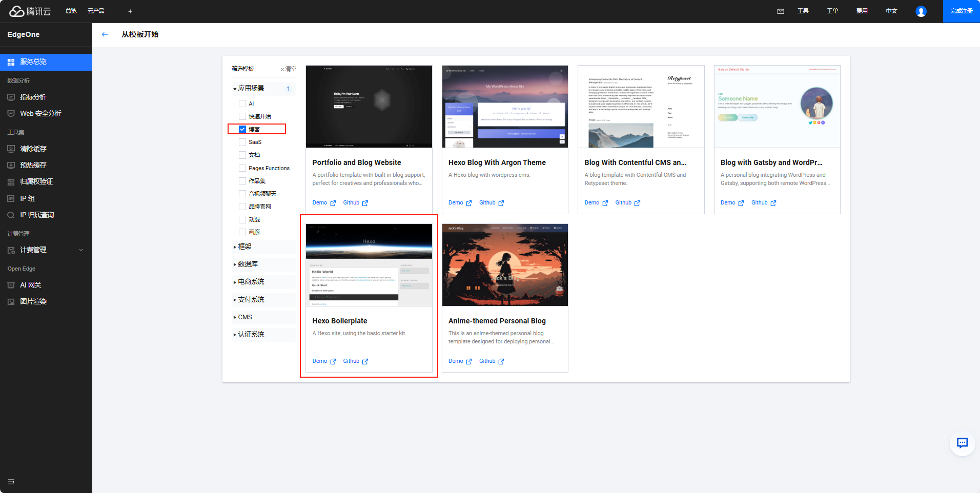
Task: Open the chat support floating icon
Action: (x=962, y=443)
